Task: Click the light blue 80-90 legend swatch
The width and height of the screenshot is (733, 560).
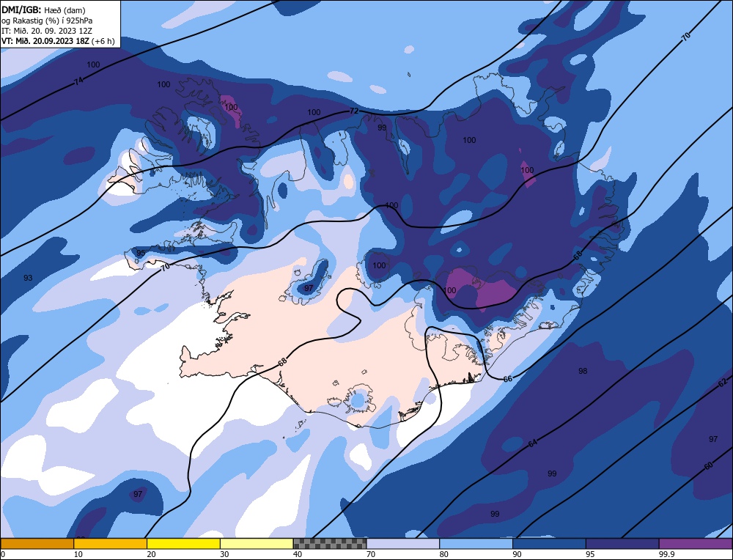Action: 476,543
